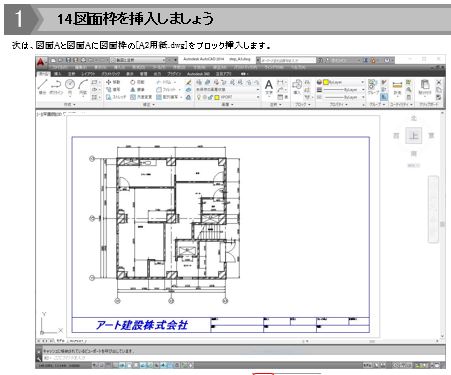
Task: Click the Move tool icon
Action: [x=109, y=82]
